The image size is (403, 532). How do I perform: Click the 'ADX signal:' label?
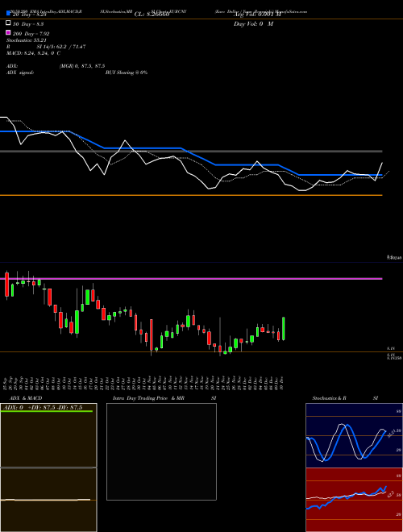[20, 73]
